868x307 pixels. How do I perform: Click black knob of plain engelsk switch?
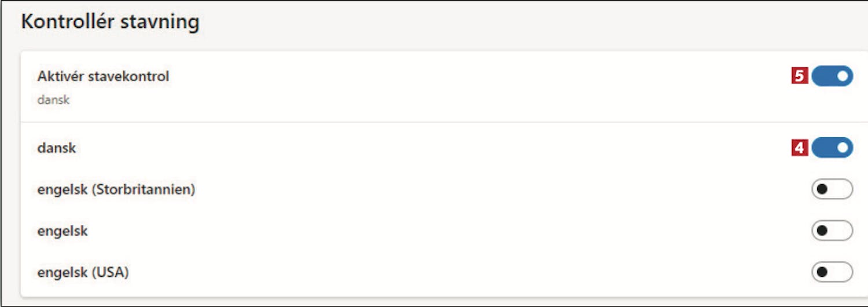[822, 231]
